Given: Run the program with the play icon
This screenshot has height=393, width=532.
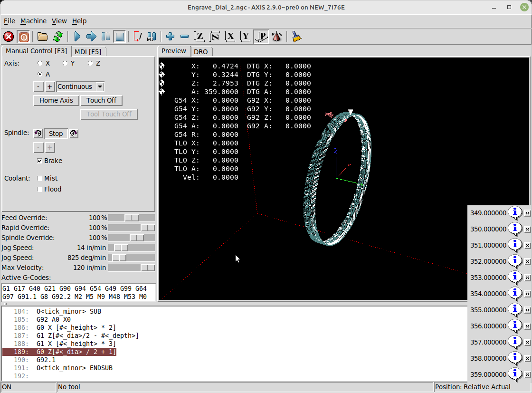Looking at the screenshot, I should [x=77, y=37].
